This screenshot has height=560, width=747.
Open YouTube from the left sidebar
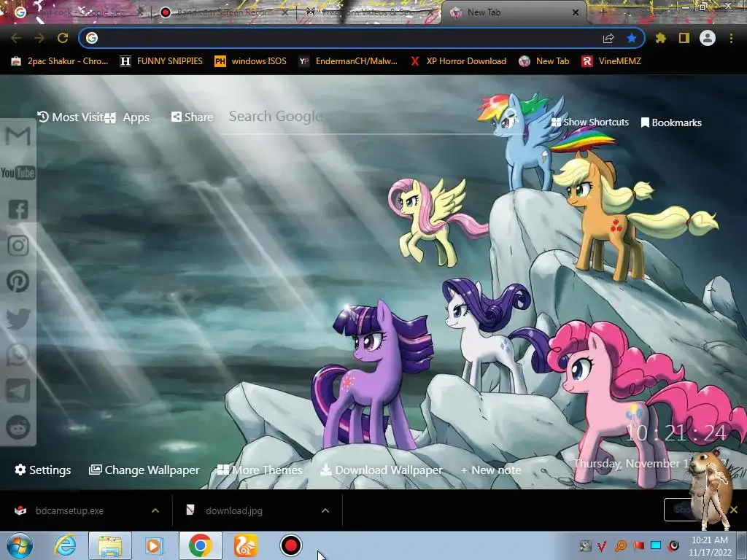(18, 173)
